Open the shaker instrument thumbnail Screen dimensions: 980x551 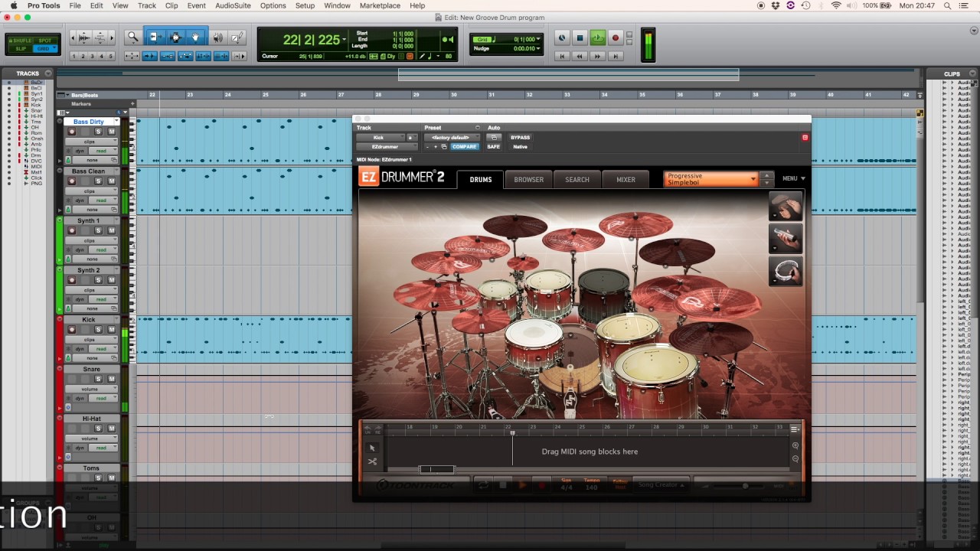pos(786,239)
